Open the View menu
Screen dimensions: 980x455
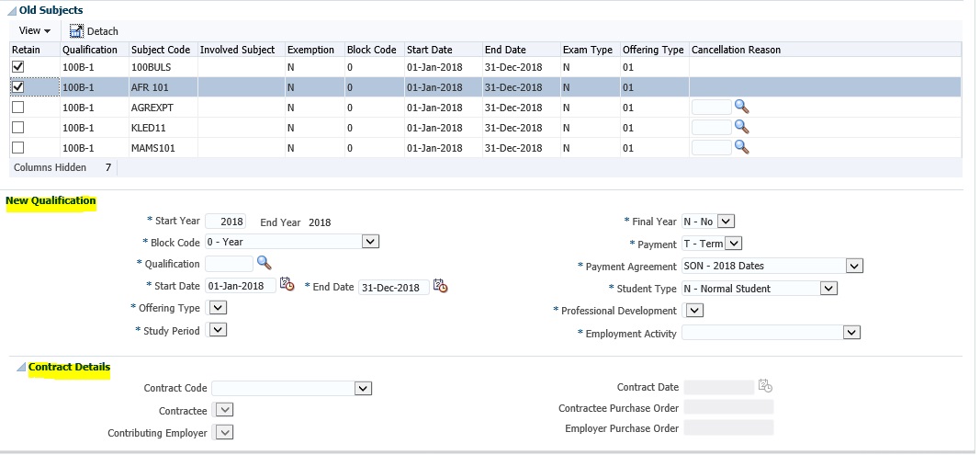point(34,31)
